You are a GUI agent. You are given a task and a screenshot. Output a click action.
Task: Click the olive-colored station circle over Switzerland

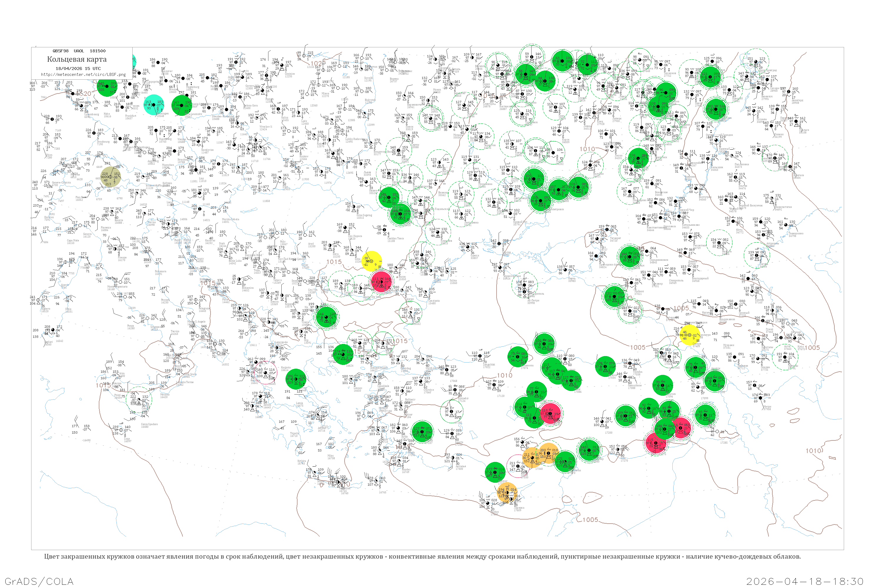[x=111, y=177]
